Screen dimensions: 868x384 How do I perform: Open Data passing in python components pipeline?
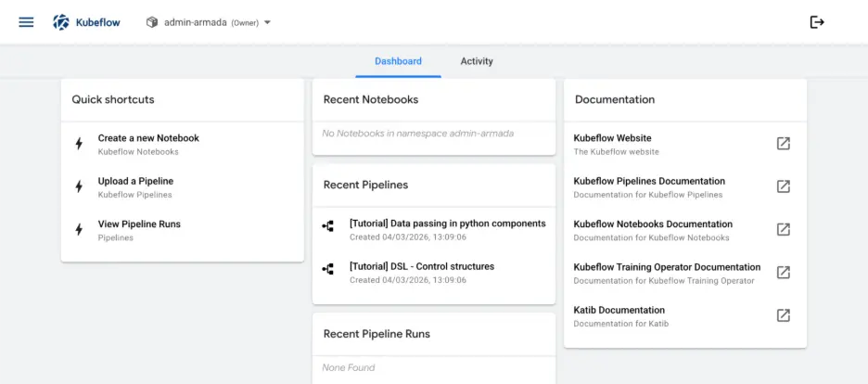point(447,224)
